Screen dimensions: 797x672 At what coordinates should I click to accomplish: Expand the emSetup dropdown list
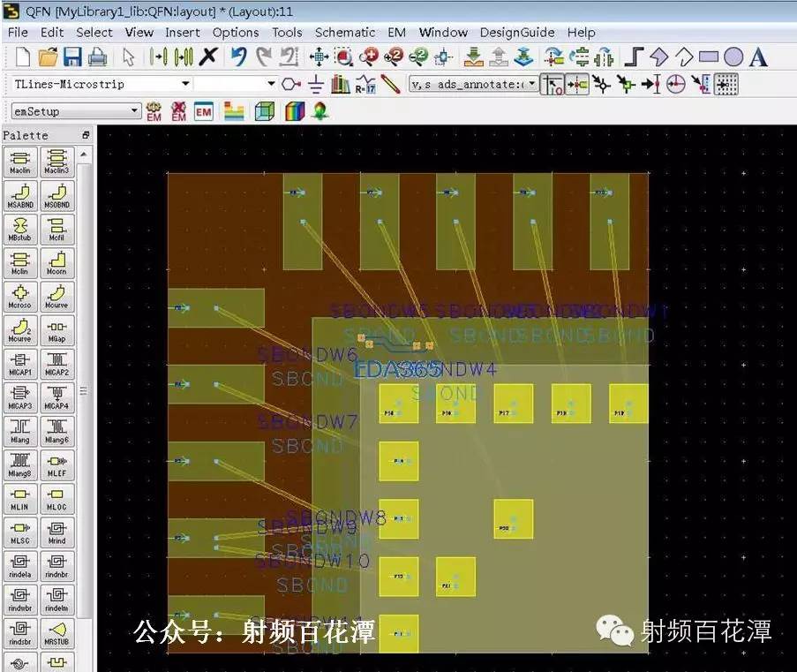76,111
